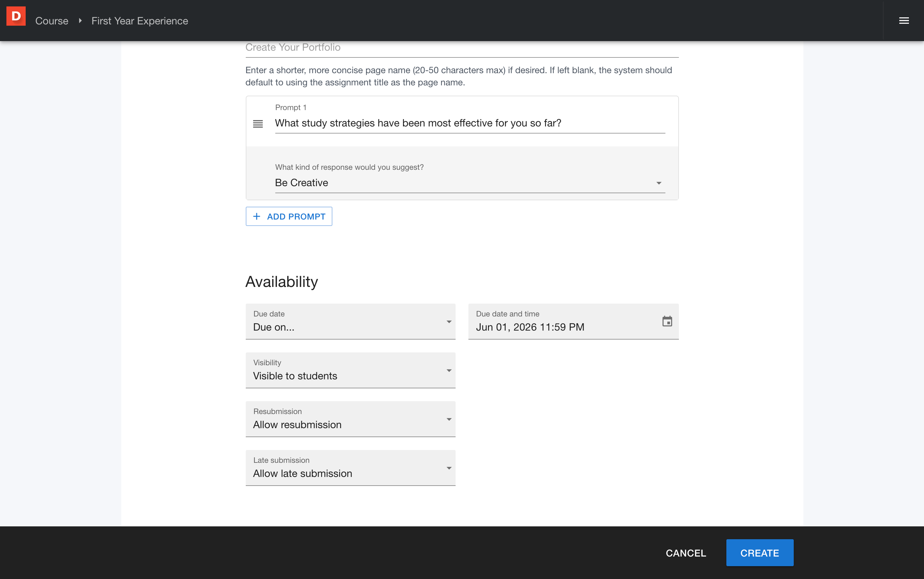
Task: Expand the Due date dropdown
Action: coord(350,321)
